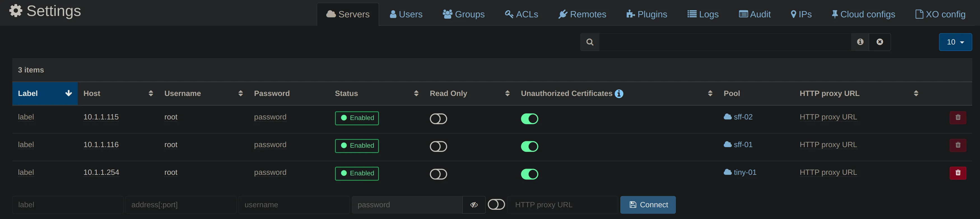Sort the Status column
980x219 pixels.
416,93
